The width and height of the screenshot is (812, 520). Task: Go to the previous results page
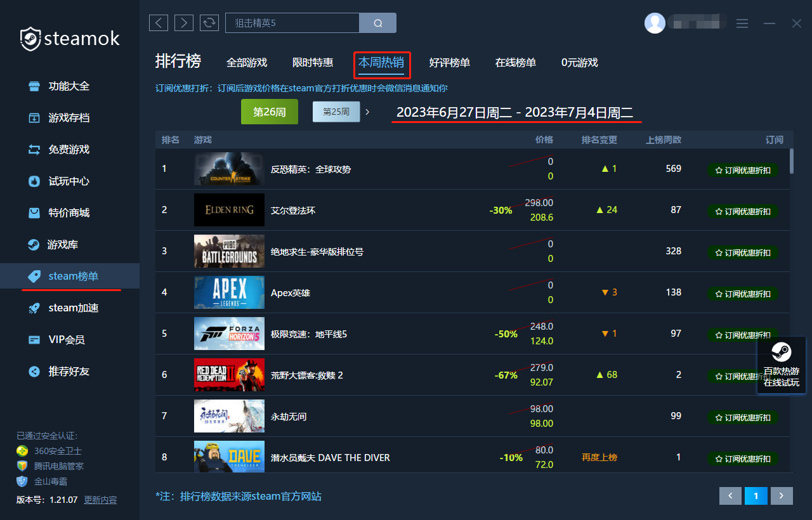tap(731, 496)
